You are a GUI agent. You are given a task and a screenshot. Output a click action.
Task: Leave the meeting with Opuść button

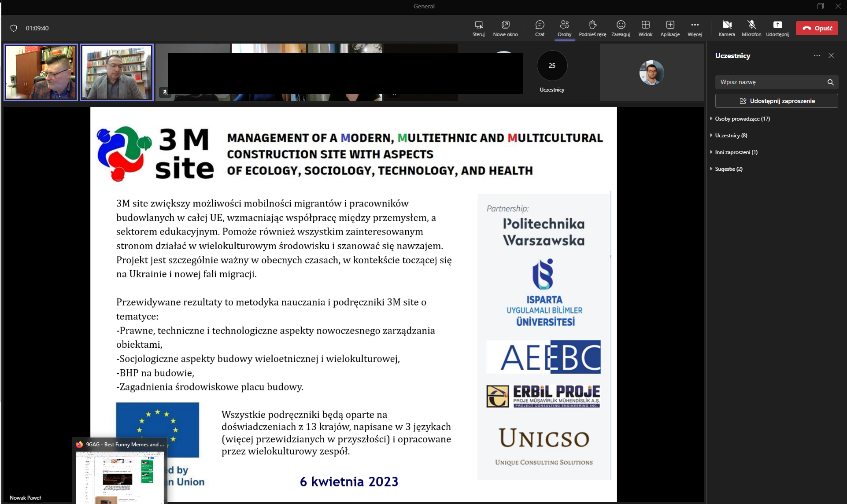[817, 28]
